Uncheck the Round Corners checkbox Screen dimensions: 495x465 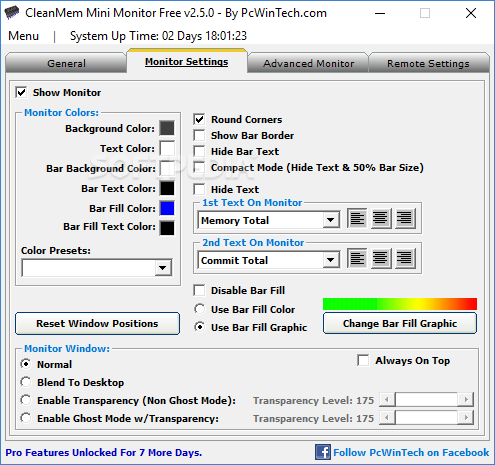pos(199,119)
